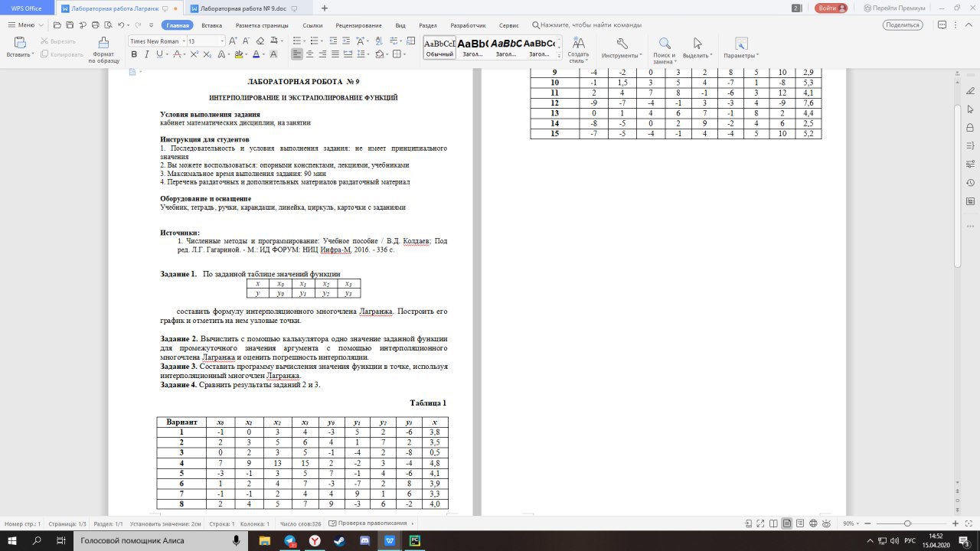
Task: Click the command search field
Action: pyautogui.click(x=590, y=25)
